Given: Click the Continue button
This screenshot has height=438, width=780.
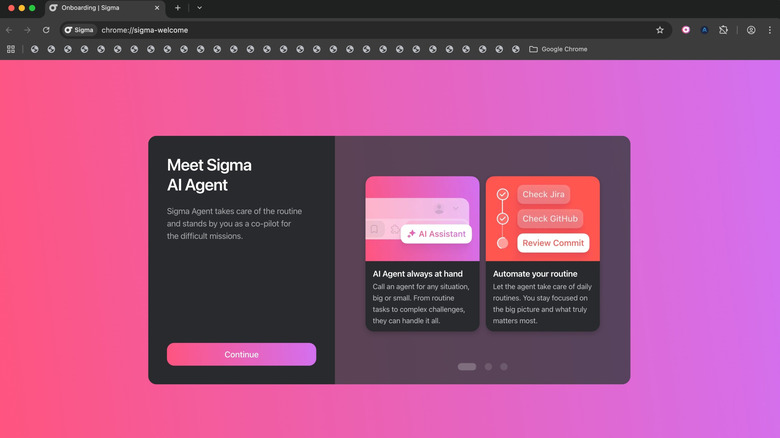Looking at the screenshot, I should pos(241,354).
